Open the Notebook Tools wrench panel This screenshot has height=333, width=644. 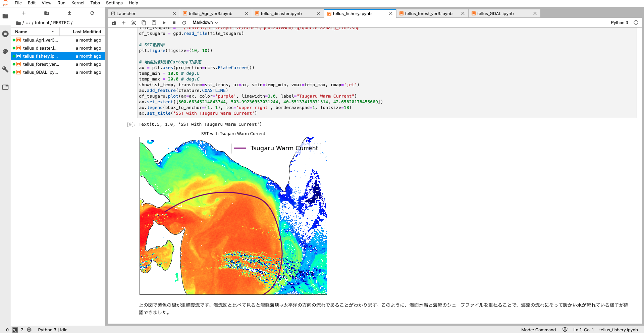[x=5, y=69]
